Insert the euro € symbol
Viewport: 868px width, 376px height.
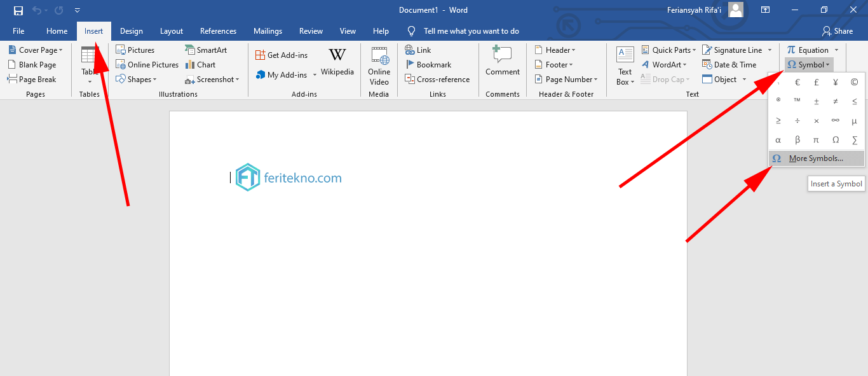click(x=797, y=82)
